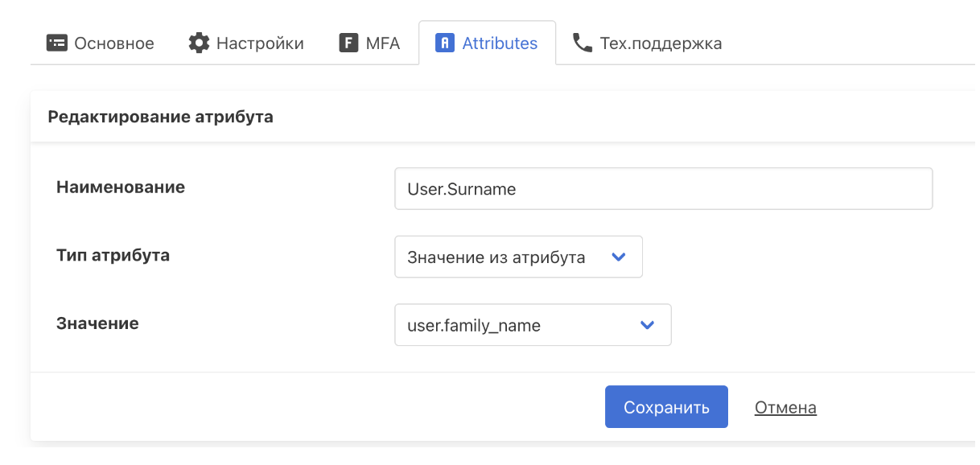This screenshot has width=980, height=465.
Task: Click the phone icon beside Тех.поддержка
Action: point(582,43)
